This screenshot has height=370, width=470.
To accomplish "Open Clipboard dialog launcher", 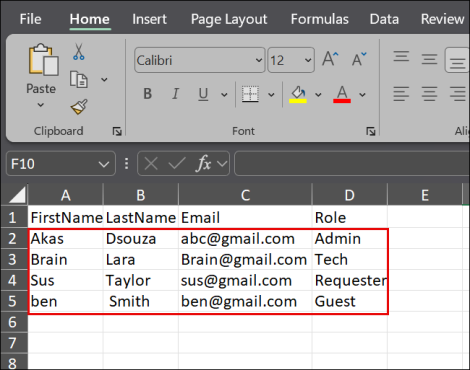I will [x=117, y=131].
